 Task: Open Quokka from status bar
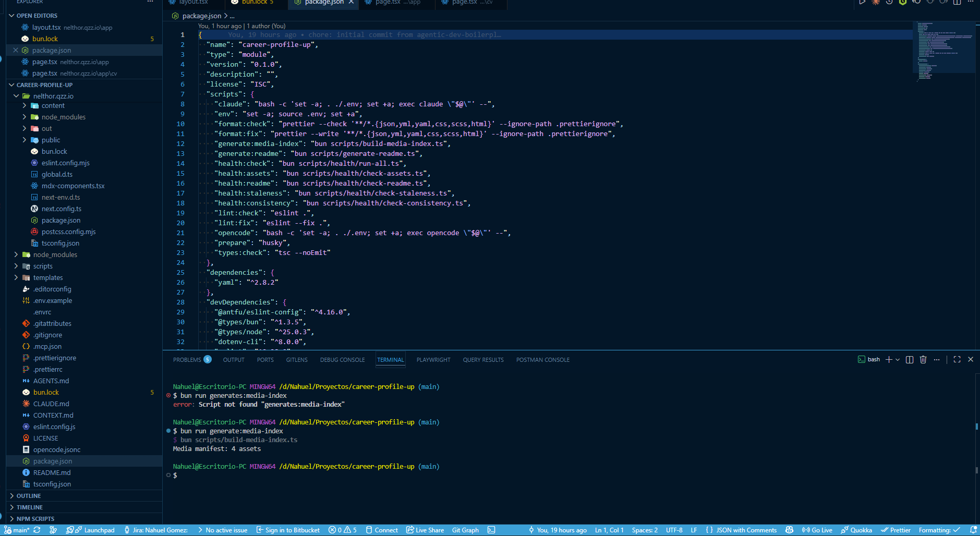[856, 530]
